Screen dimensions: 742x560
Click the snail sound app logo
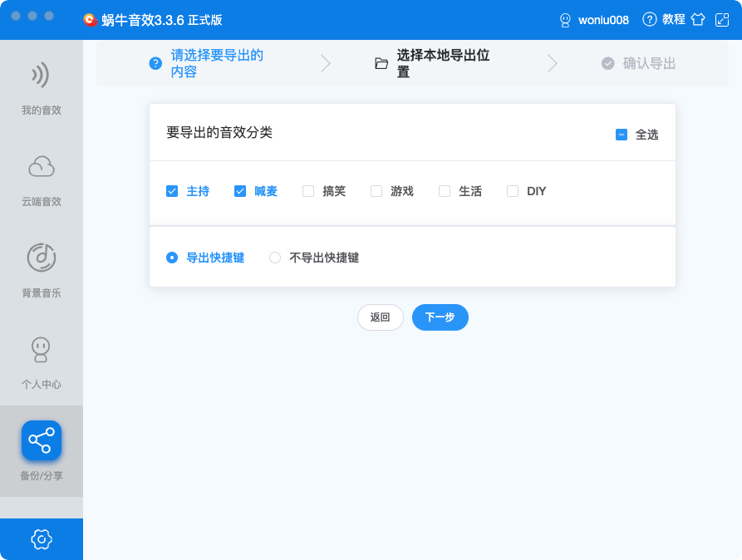(x=90, y=20)
